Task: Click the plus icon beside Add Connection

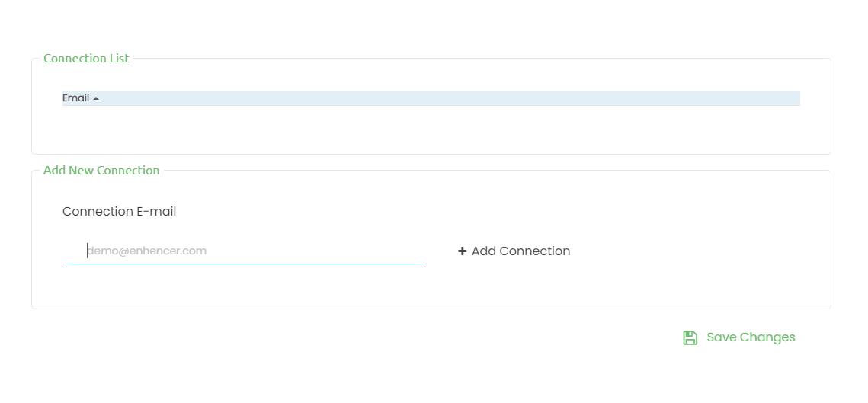Action: (463, 251)
